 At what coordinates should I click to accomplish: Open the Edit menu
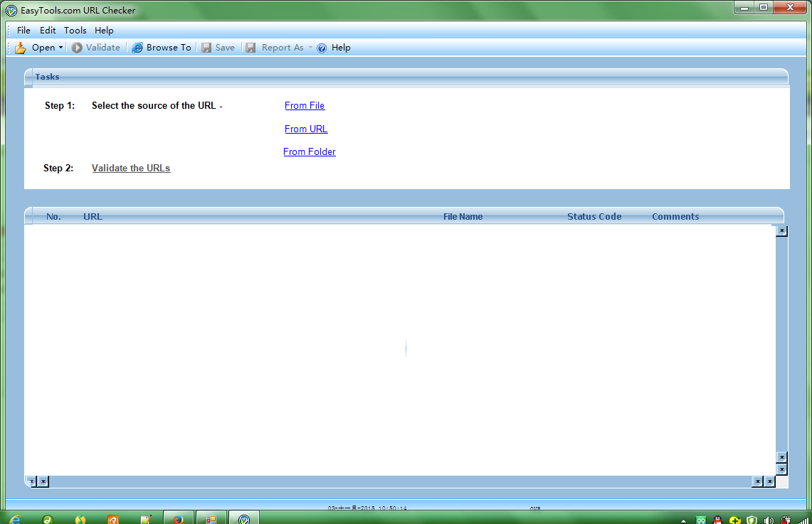point(48,31)
